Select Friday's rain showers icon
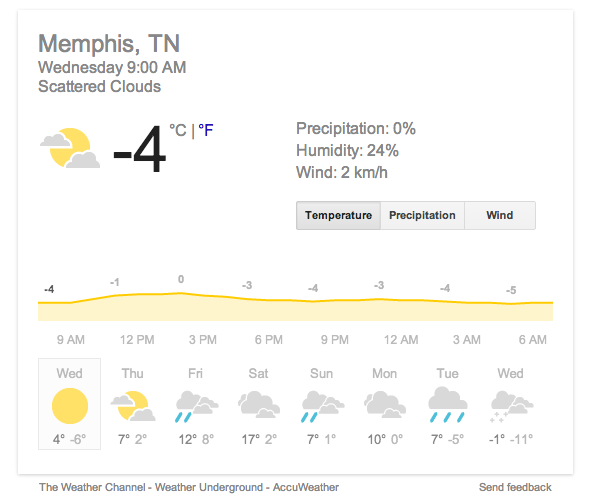601x496 pixels. (x=197, y=407)
